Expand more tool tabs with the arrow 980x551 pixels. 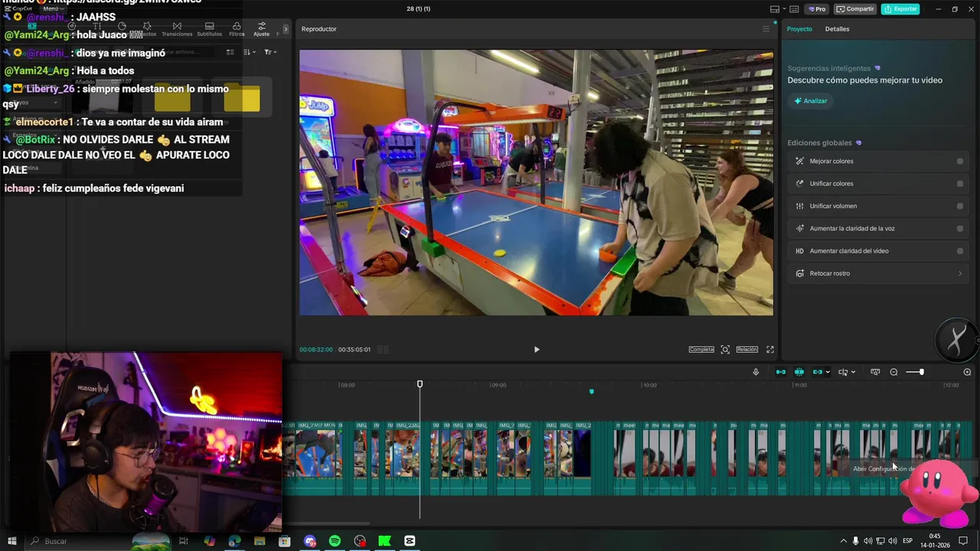pyautogui.click(x=286, y=29)
